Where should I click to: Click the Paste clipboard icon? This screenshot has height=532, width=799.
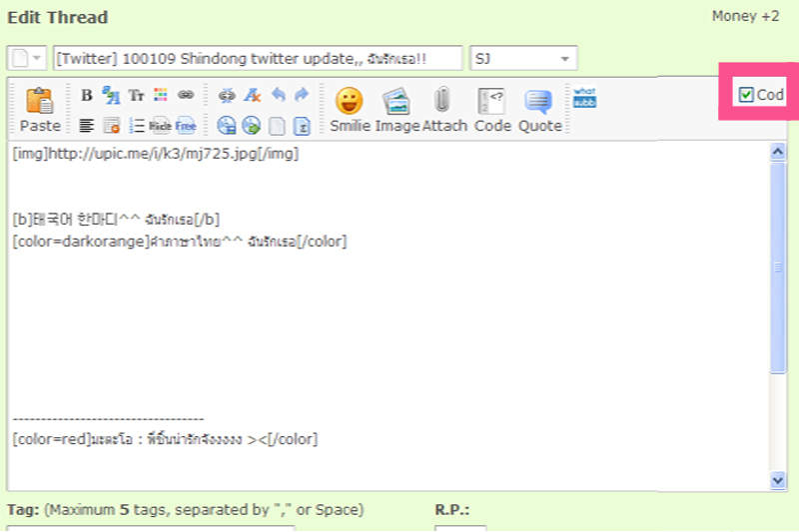click(40, 101)
